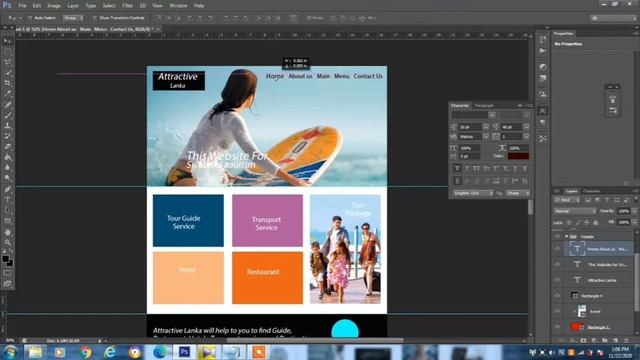Select the Clone Stamp tool

coord(7,125)
